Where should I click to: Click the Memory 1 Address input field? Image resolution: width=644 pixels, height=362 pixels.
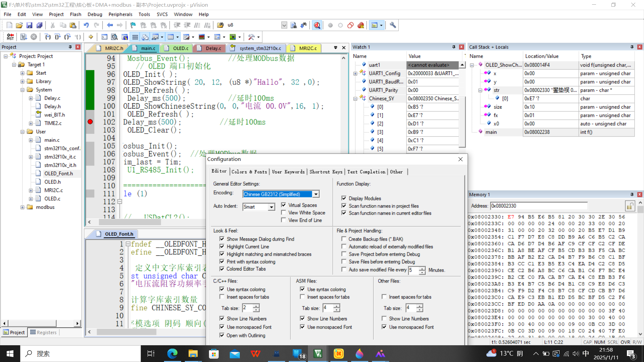[539, 206]
